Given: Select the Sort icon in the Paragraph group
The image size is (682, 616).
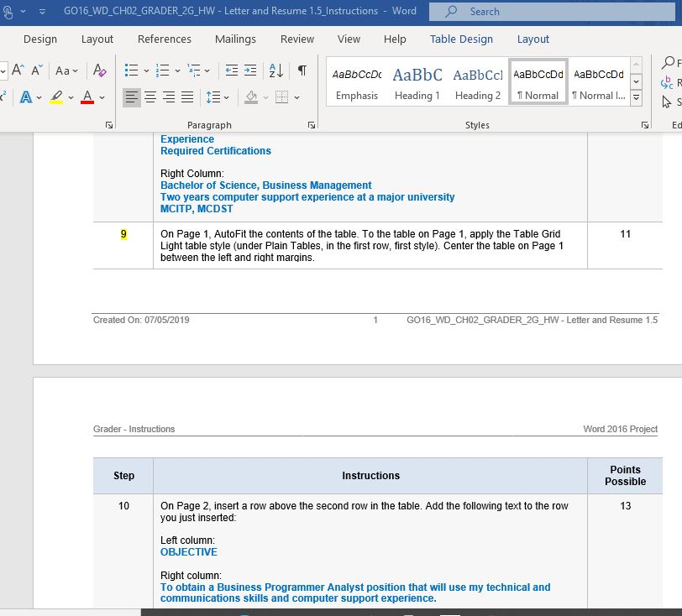Looking at the screenshot, I should coord(275,71).
